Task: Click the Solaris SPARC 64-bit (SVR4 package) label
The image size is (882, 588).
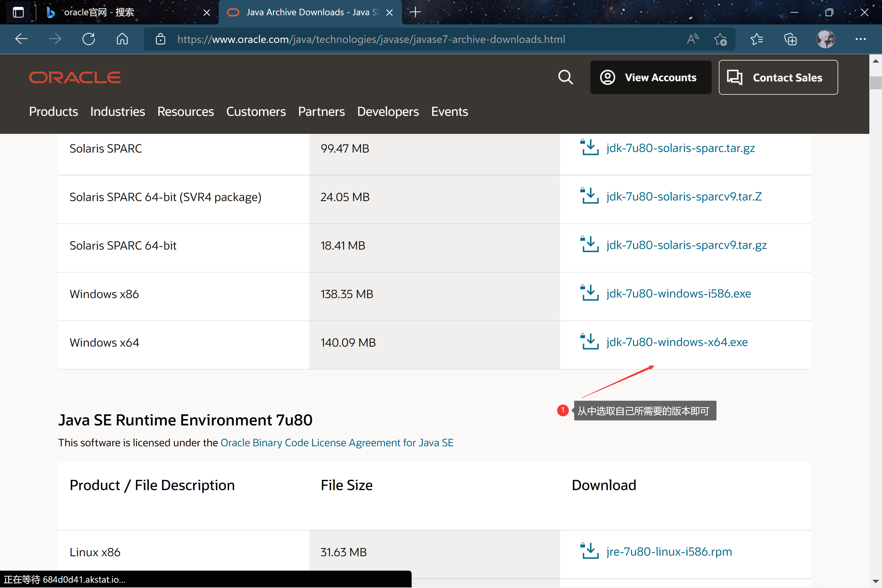Action: coord(165,197)
